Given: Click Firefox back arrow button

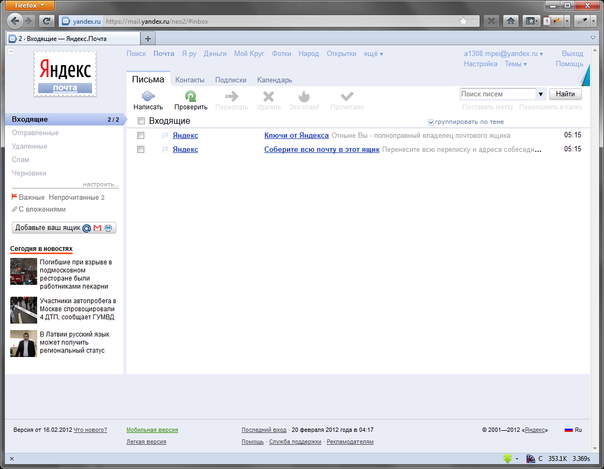Looking at the screenshot, I should coord(15,21).
